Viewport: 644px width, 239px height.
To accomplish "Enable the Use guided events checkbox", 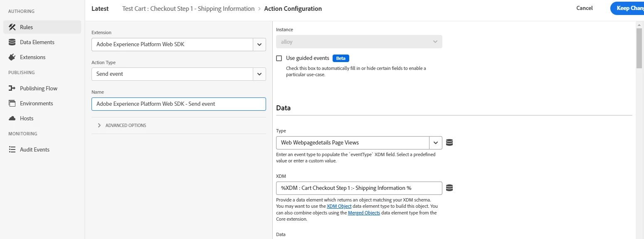I will tap(279, 58).
